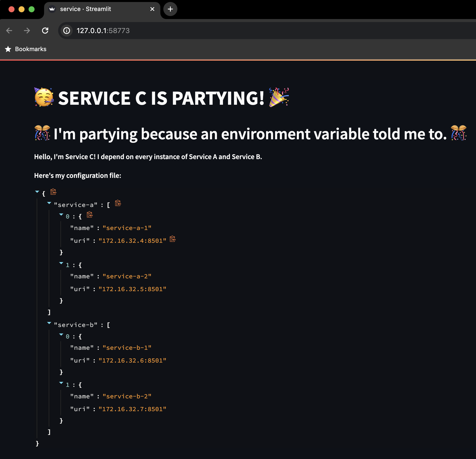
Task: Collapse the service-b array
Action: point(49,323)
